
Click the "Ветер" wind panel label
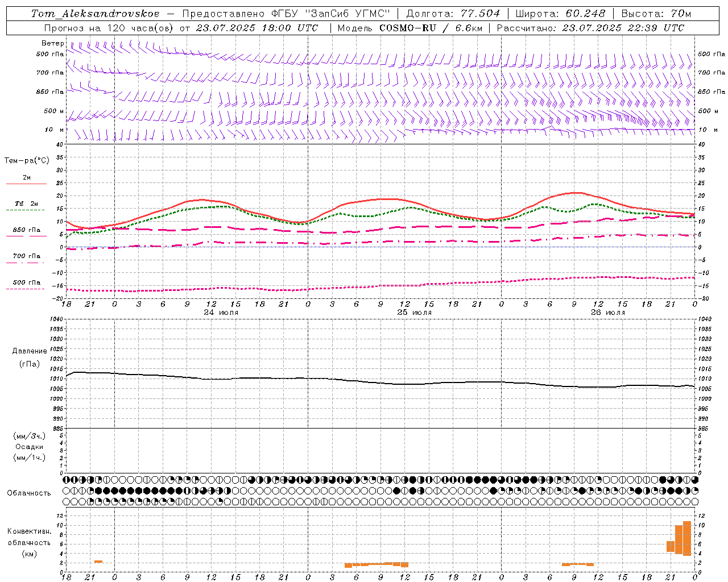[x=53, y=43]
